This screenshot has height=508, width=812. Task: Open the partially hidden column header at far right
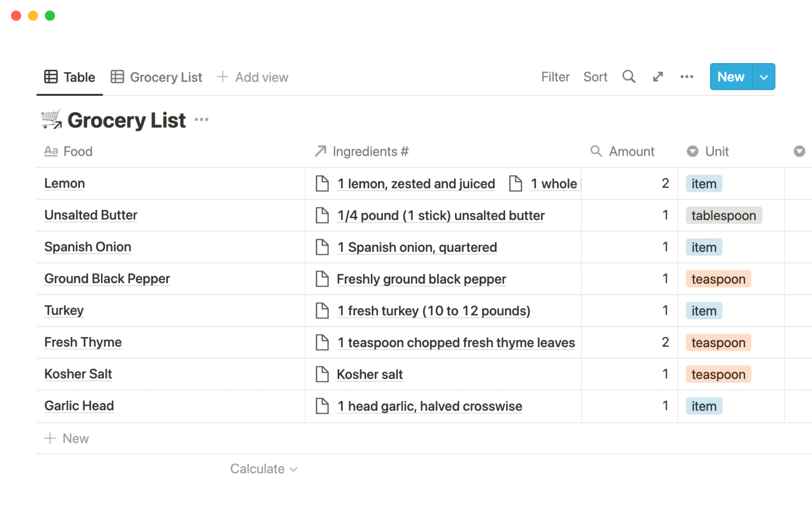[799, 152]
